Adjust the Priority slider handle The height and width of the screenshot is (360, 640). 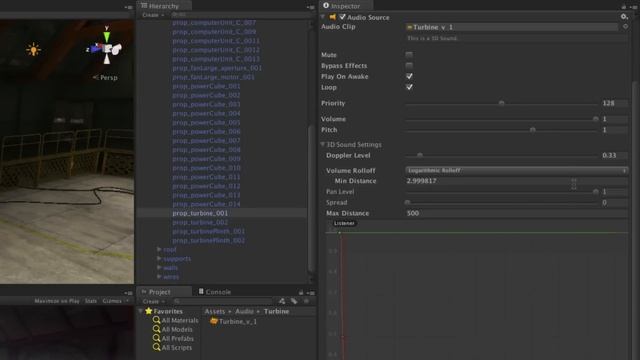pyautogui.click(x=502, y=103)
